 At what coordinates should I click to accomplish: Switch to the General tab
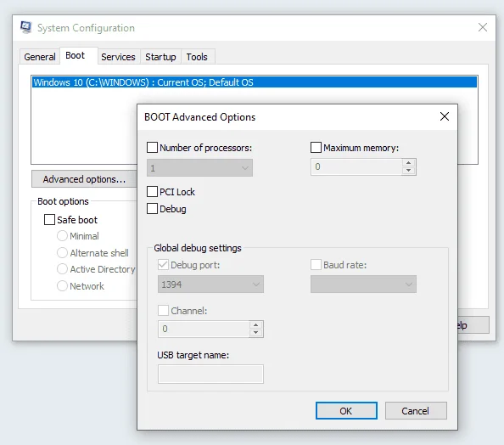(x=40, y=57)
